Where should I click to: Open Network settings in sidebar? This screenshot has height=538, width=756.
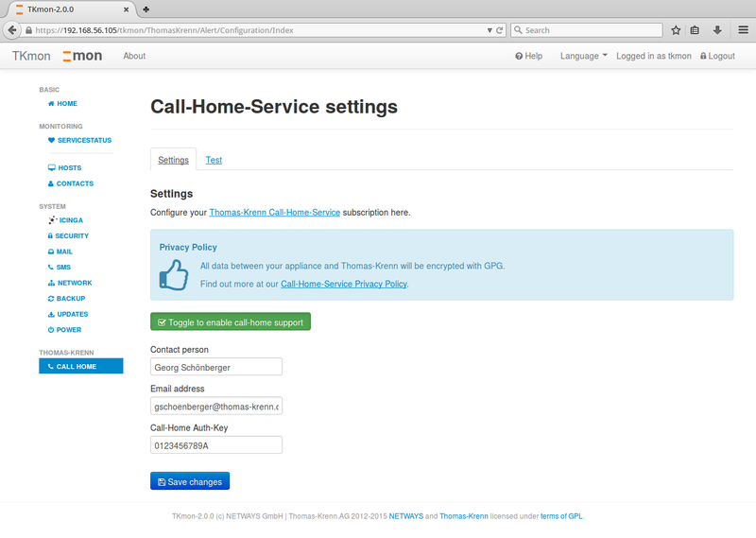pos(70,283)
